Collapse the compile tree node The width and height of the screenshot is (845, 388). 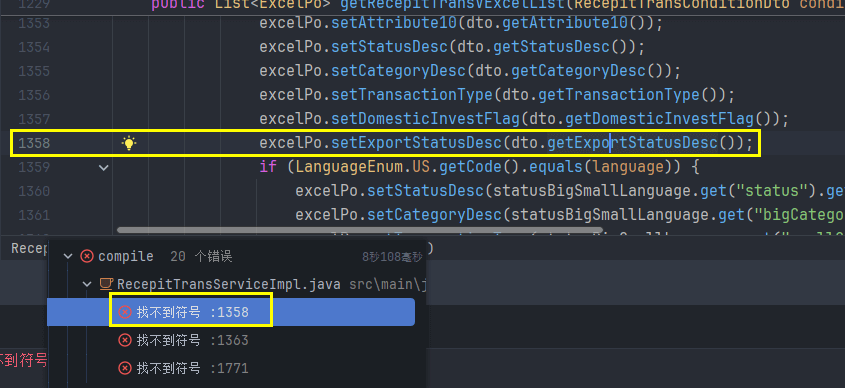coord(68,257)
